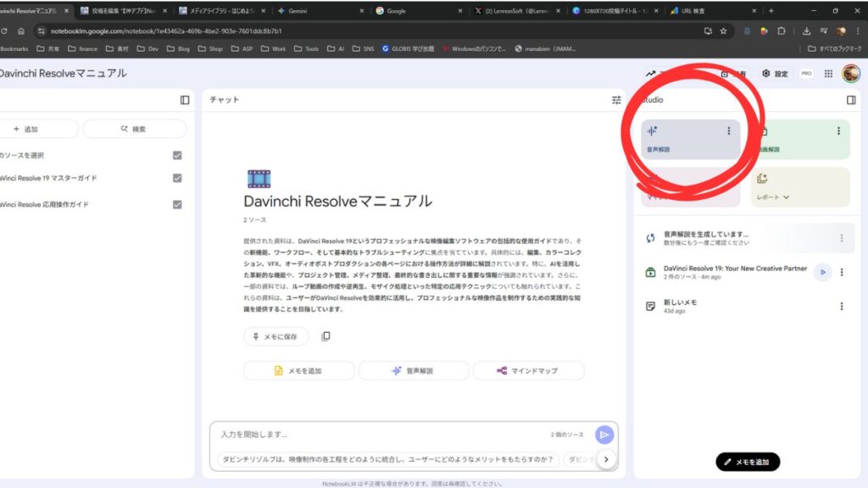The image size is (868, 488).
Task: Show next suggested questions with the arrow
Action: 606,459
